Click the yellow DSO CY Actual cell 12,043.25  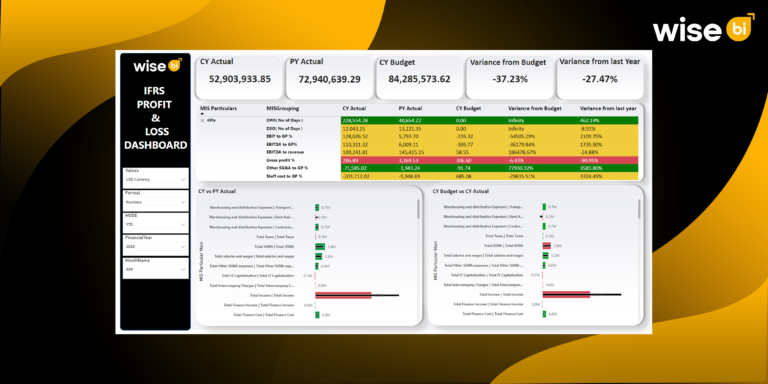pos(369,128)
